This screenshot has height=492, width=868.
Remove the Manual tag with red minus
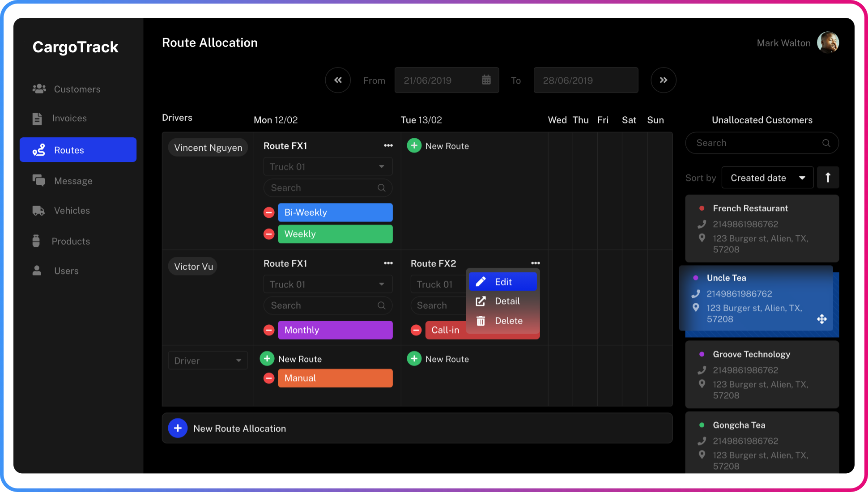269,378
